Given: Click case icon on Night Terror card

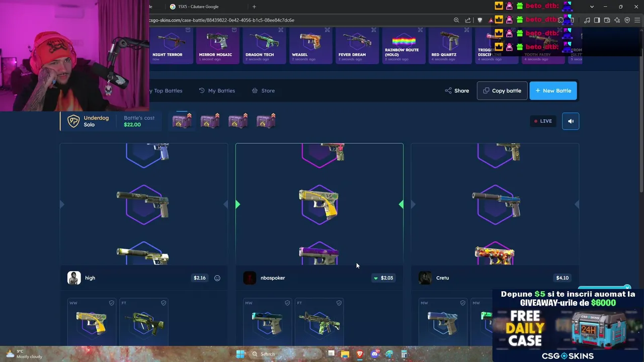Looking at the screenshot, I should pos(188,30).
